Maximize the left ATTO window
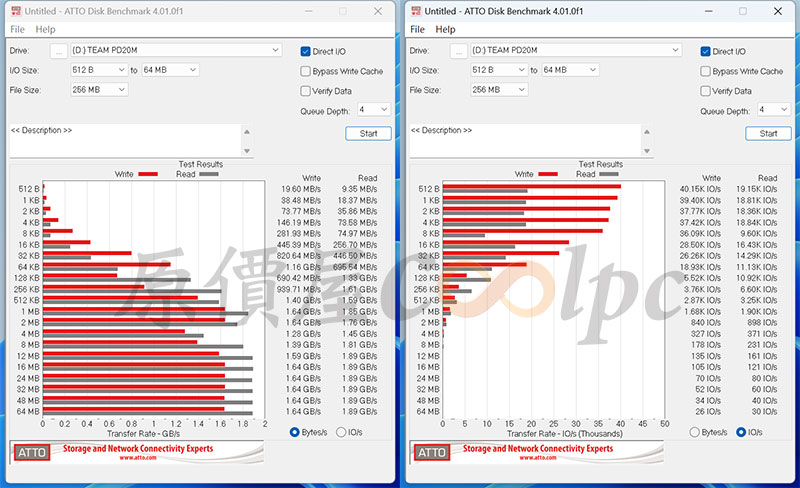 (x=343, y=11)
